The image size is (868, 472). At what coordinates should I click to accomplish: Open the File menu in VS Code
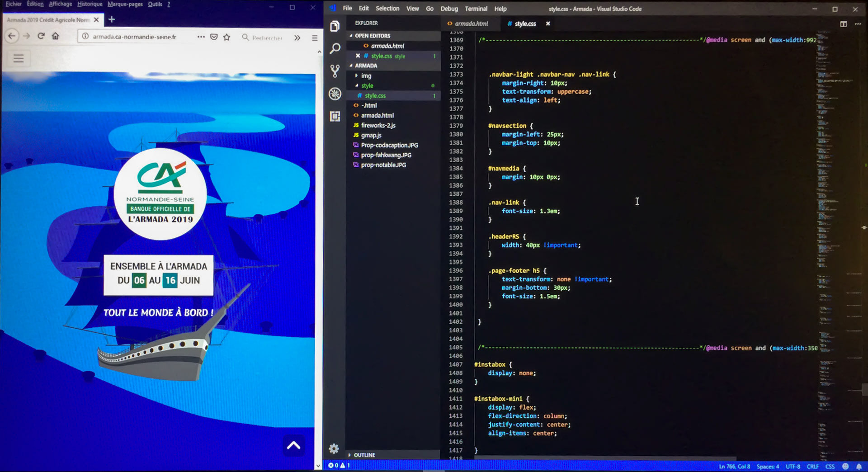point(347,9)
